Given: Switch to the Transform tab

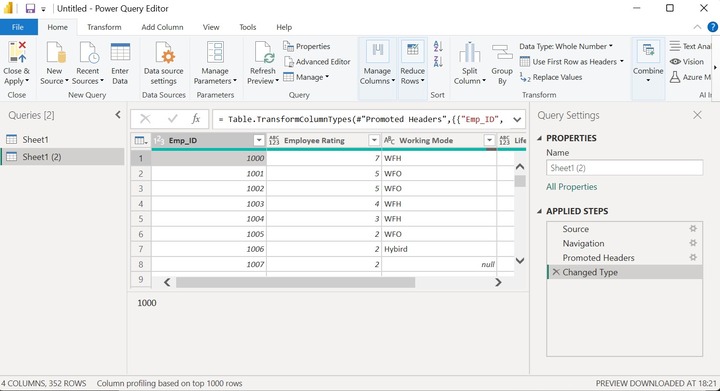Looking at the screenshot, I should click(104, 27).
